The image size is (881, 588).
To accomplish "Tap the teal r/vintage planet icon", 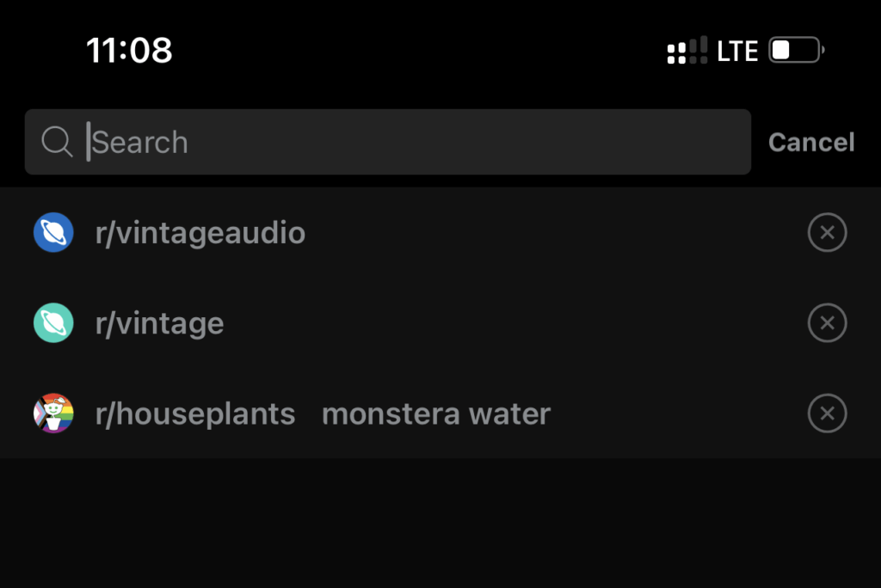I will point(53,323).
